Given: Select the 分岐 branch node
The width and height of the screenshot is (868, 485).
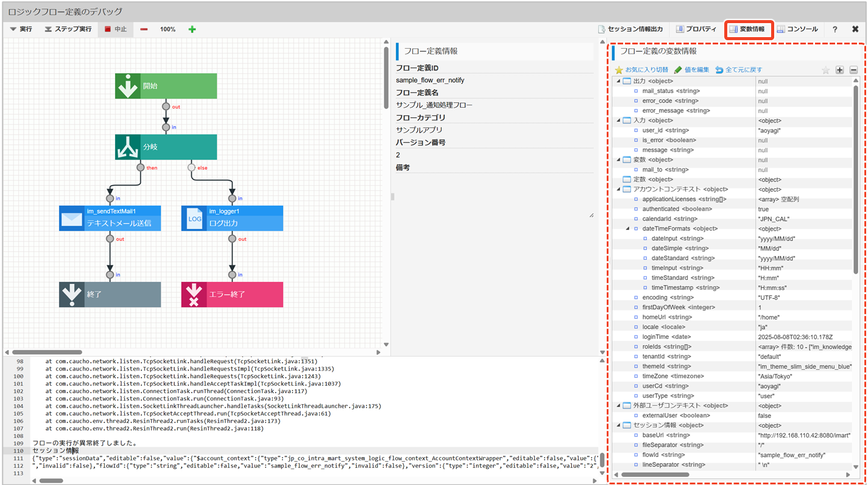Looking at the screenshot, I should (166, 147).
